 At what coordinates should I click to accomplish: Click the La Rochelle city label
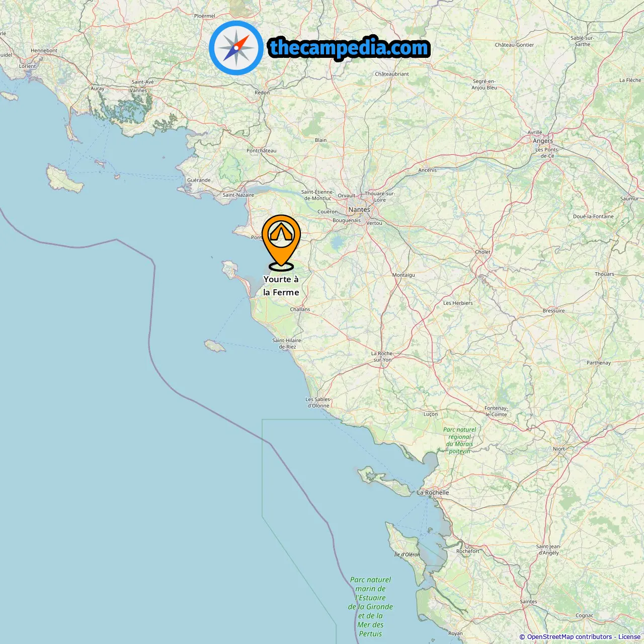point(433,493)
